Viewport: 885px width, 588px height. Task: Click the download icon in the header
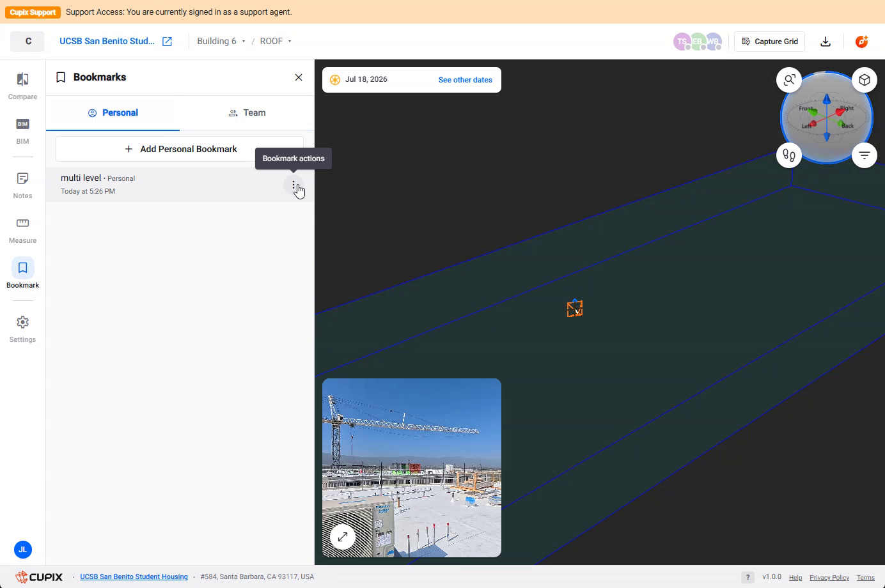[826, 42]
